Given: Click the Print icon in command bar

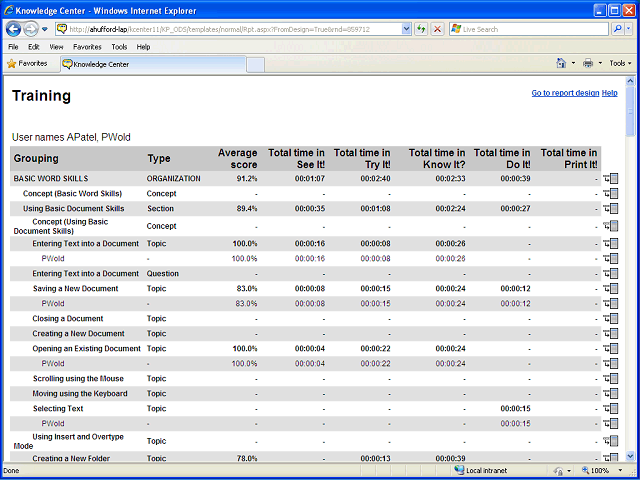Looking at the screenshot, I should 588,63.
